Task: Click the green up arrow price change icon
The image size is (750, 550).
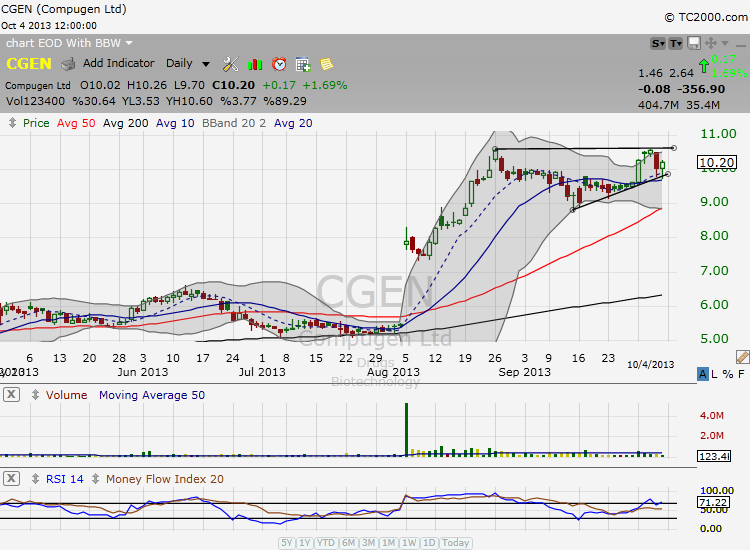Action: [704, 66]
